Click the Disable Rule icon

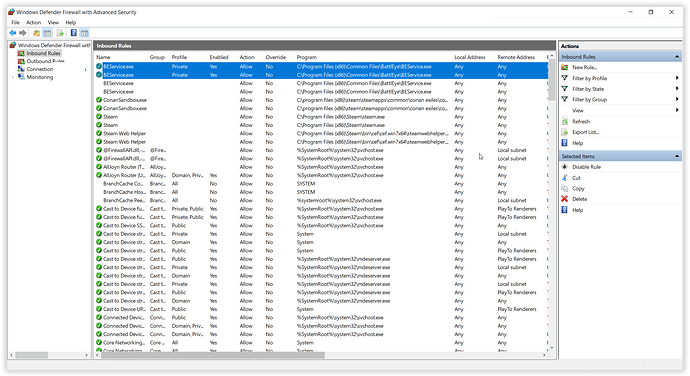[565, 167]
